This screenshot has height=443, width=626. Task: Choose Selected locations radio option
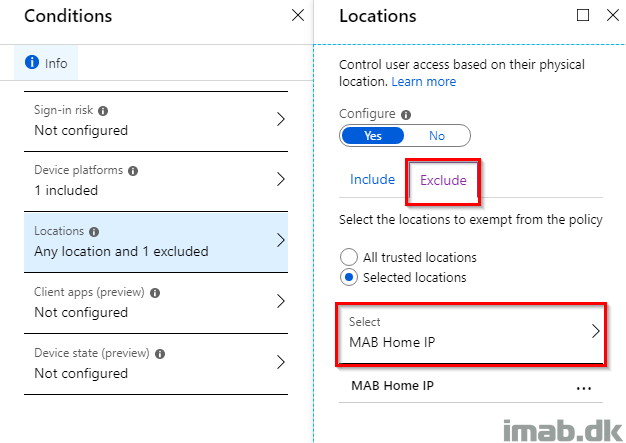pyautogui.click(x=349, y=277)
